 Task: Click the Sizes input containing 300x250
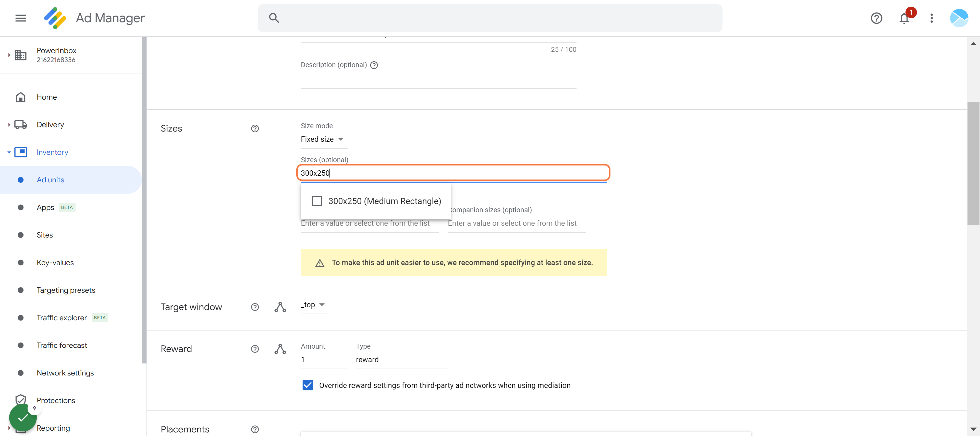point(454,173)
